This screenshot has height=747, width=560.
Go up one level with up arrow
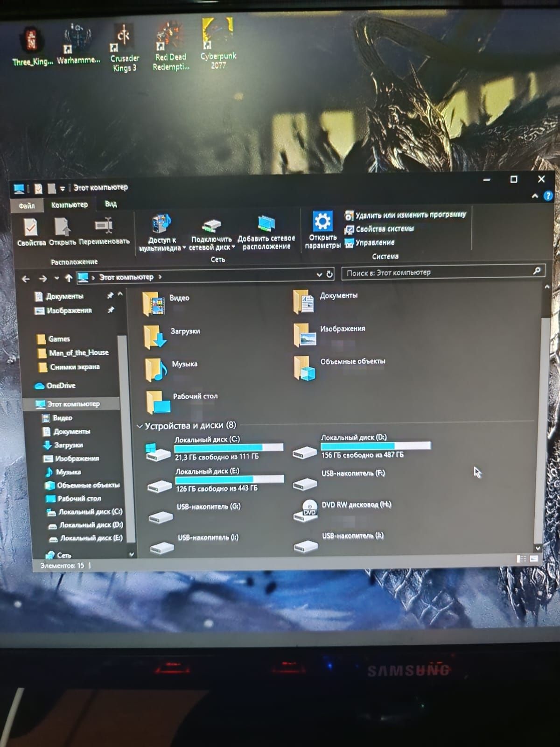tap(69, 278)
